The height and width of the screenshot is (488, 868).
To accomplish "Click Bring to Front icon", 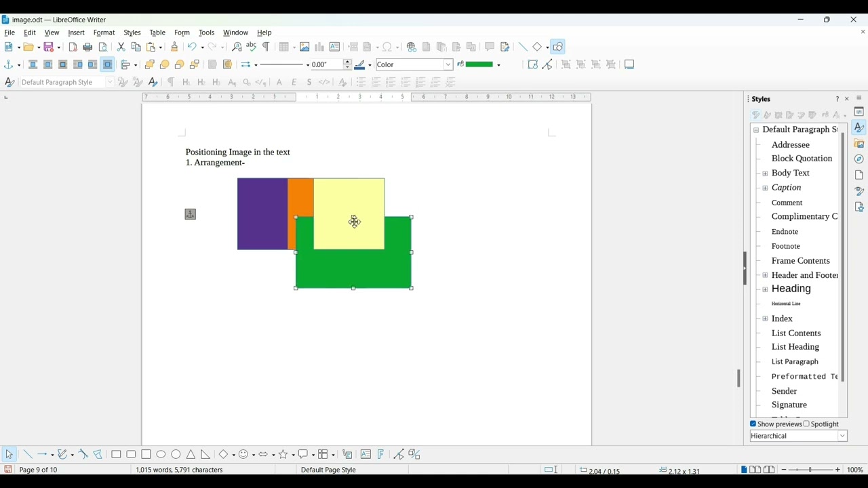I will pyautogui.click(x=150, y=65).
